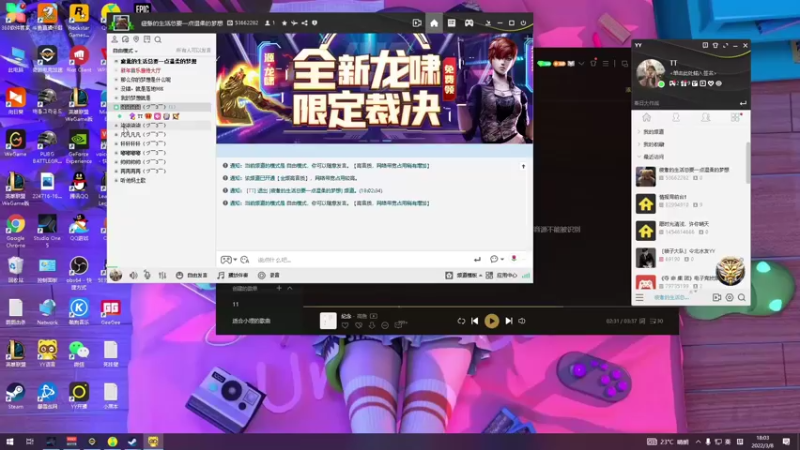Switch to the contacts tab in YY main window
Image resolution: width=800 pixels, height=450 pixels.
(x=676, y=118)
